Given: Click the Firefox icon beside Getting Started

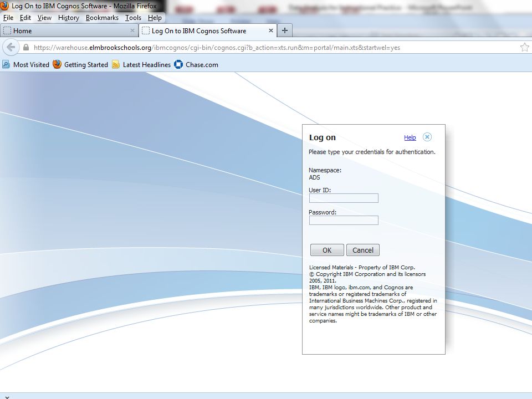Looking at the screenshot, I should click(x=57, y=64).
